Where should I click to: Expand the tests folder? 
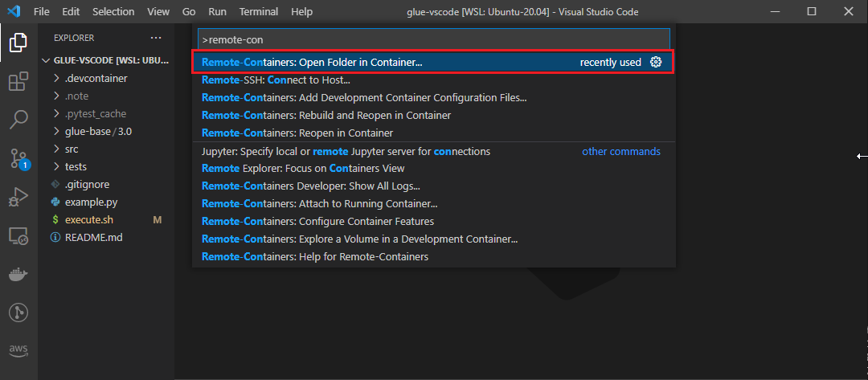(x=76, y=166)
